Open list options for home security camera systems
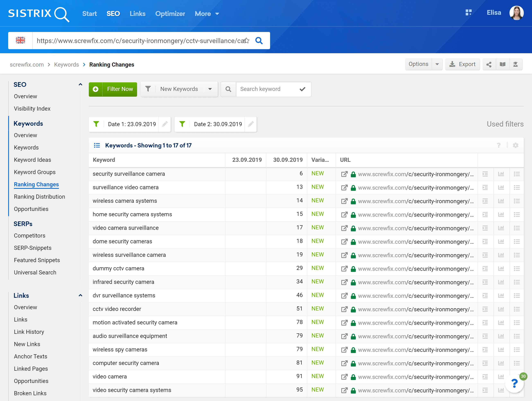The image size is (532, 401). (517, 214)
